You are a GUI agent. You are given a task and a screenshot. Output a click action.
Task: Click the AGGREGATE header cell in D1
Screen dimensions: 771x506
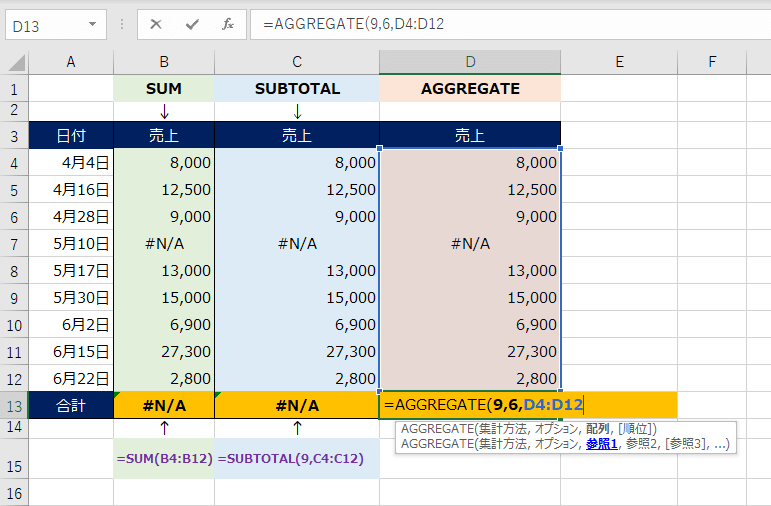coord(470,89)
